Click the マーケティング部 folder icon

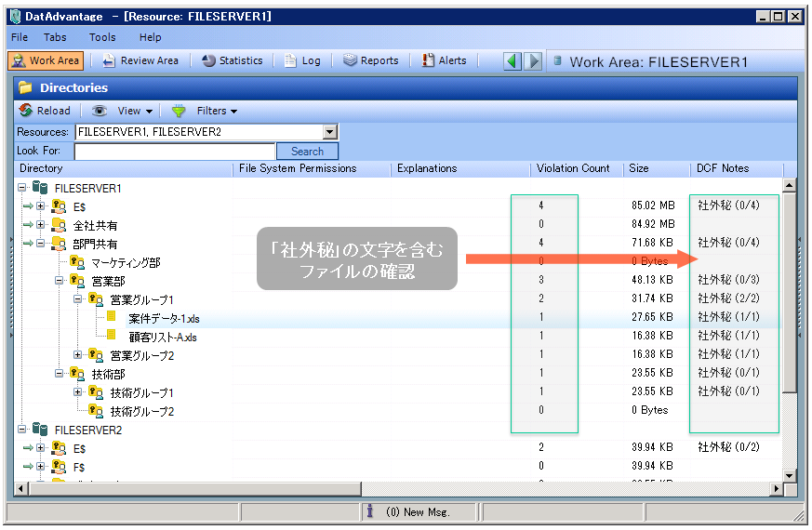pyautogui.click(x=77, y=262)
